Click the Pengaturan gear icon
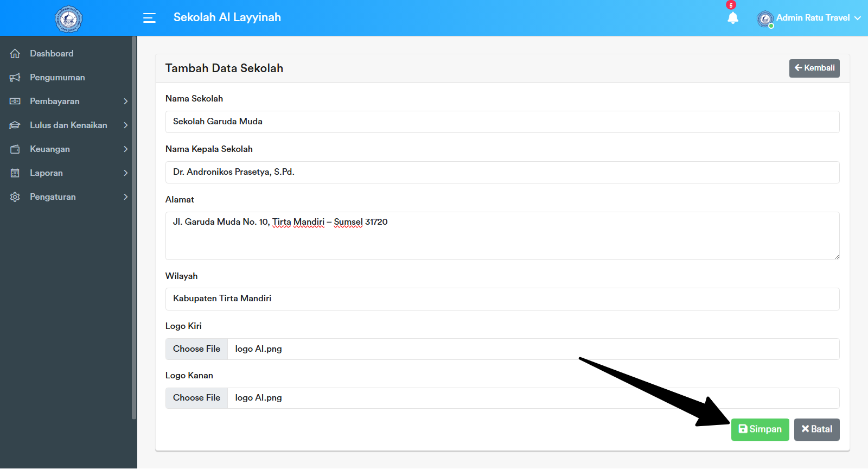Screen dimensions: 868x469 pyautogui.click(x=15, y=197)
